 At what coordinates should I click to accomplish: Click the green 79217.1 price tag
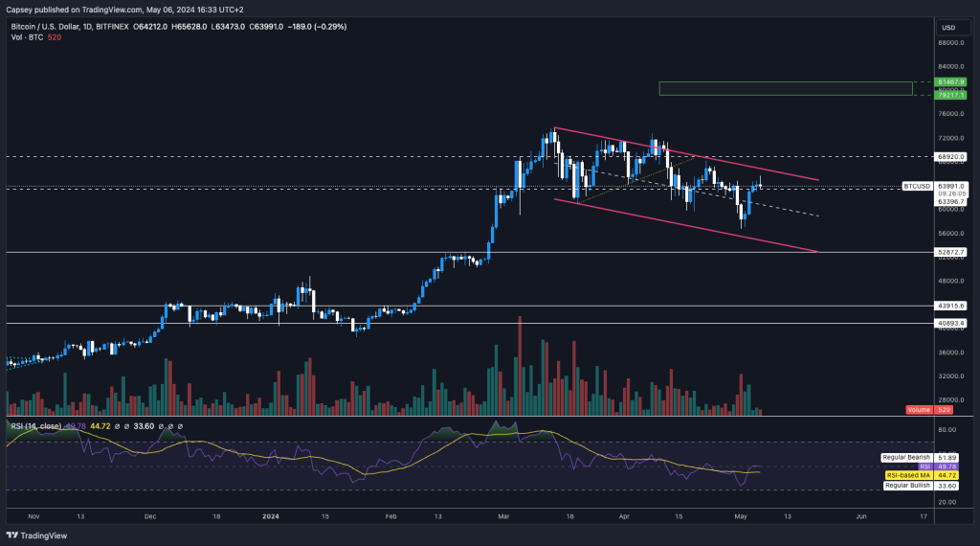tap(950, 95)
